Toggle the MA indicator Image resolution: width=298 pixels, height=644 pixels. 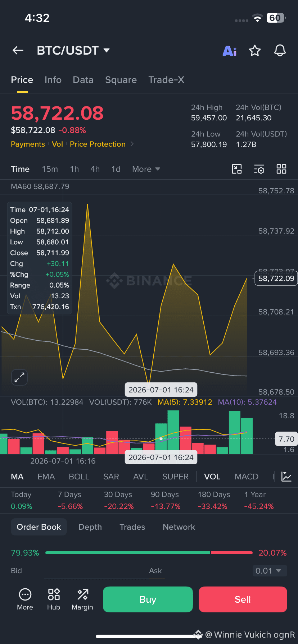17,477
